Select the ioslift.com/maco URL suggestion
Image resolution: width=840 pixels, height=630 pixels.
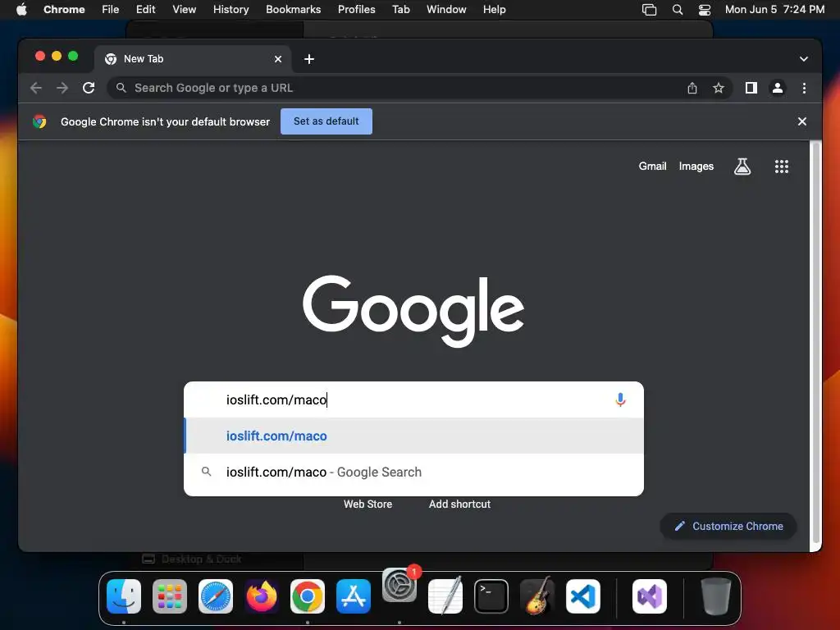pyautogui.click(x=413, y=436)
